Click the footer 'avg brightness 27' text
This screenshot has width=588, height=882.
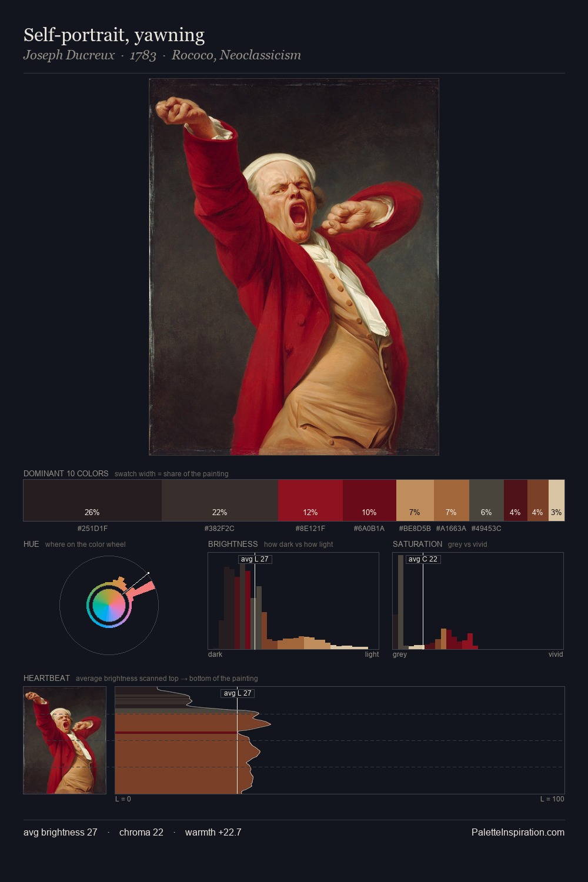(x=60, y=832)
